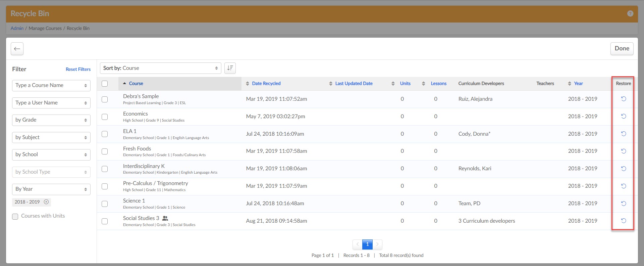
Task: Remove the 2018 - 2019 year filter
Action: pos(46,202)
